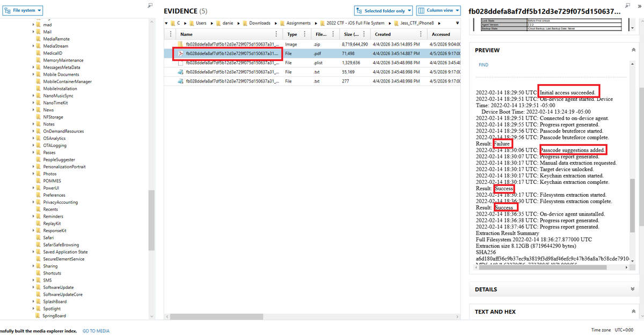Viewport: 644px width, 335px height.
Task: Expand the MediaStream folder node
Action: click(33, 46)
